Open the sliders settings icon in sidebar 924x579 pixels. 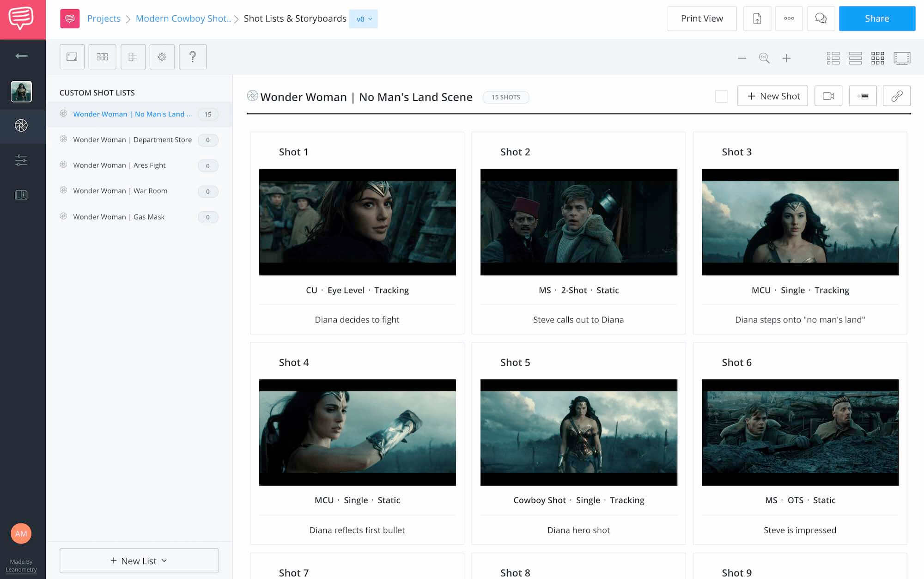coord(21,160)
